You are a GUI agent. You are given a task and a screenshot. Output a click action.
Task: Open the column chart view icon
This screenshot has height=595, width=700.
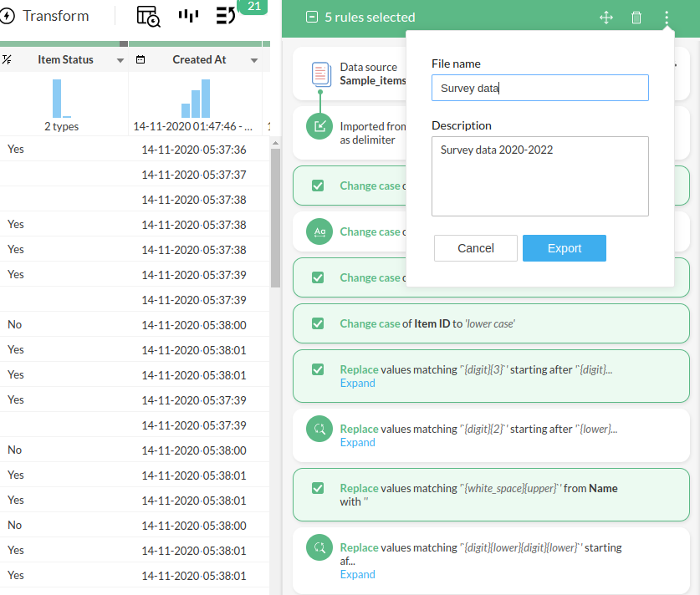[188, 16]
